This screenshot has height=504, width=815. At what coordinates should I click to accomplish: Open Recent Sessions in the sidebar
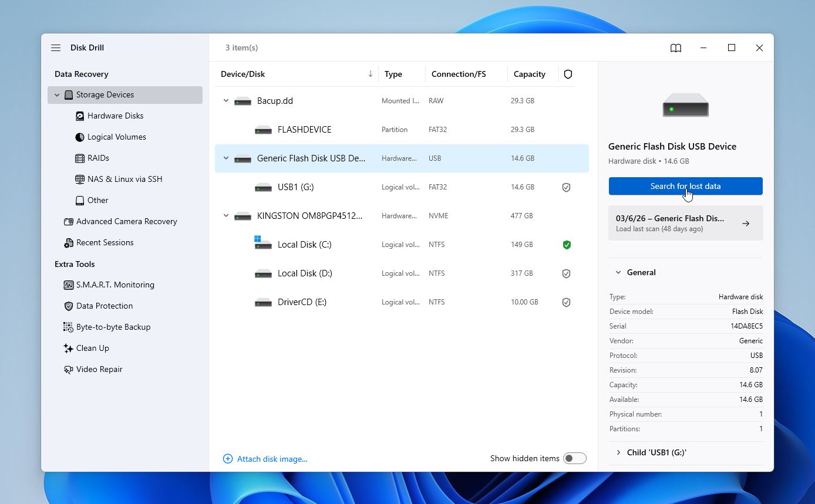[105, 243]
